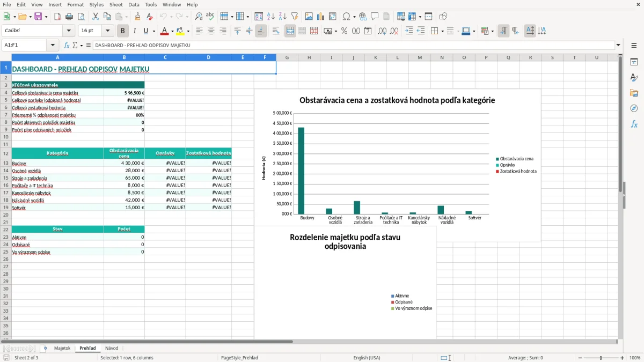Insert hyperlink icon
Image resolution: width=644 pixels, height=362 pixels.
[363, 17]
